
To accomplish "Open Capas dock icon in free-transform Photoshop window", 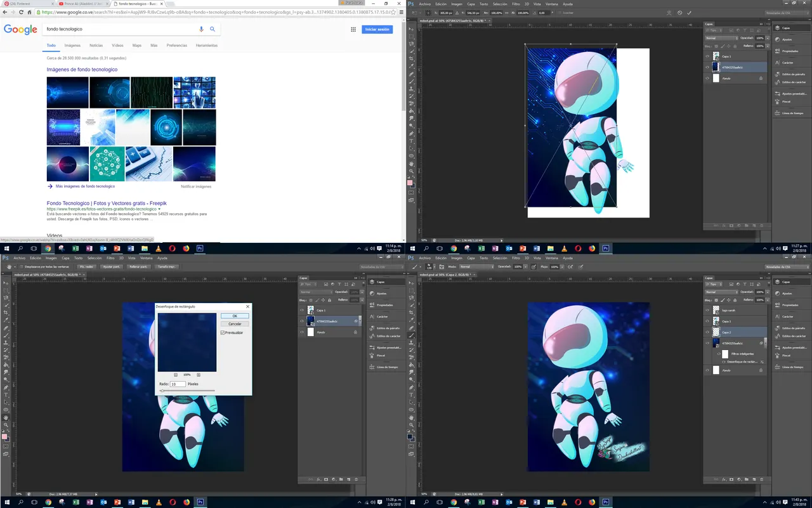I will [777, 28].
